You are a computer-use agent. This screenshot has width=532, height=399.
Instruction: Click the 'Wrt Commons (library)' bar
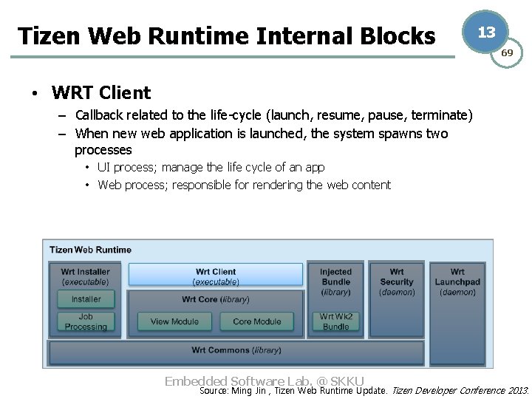(236, 353)
